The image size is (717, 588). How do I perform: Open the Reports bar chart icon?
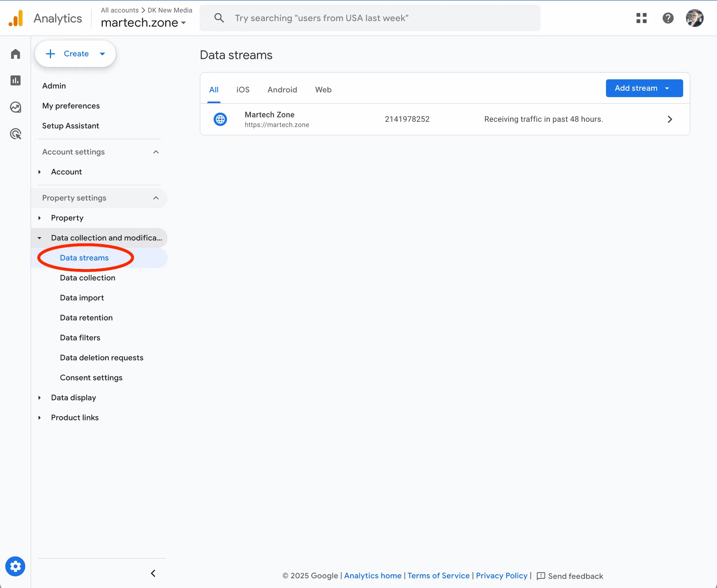pos(15,80)
